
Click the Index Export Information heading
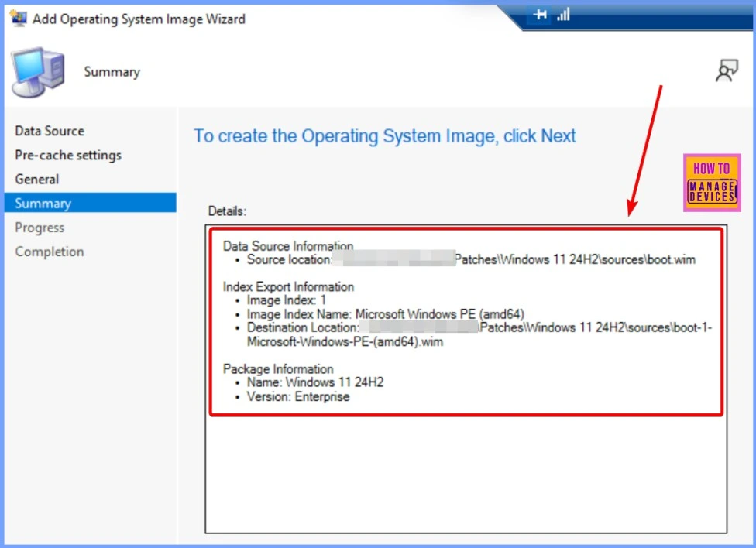pyautogui.click(x=288, y=287)
